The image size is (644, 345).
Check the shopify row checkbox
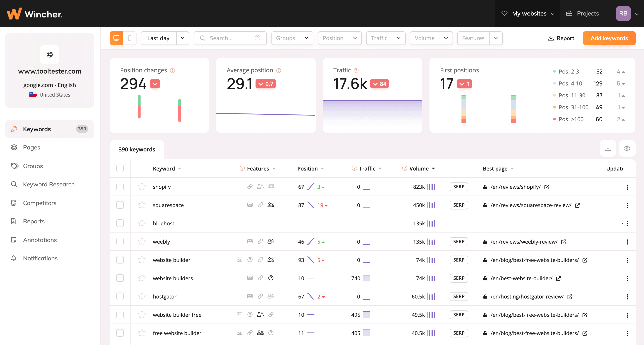(120, 187)
